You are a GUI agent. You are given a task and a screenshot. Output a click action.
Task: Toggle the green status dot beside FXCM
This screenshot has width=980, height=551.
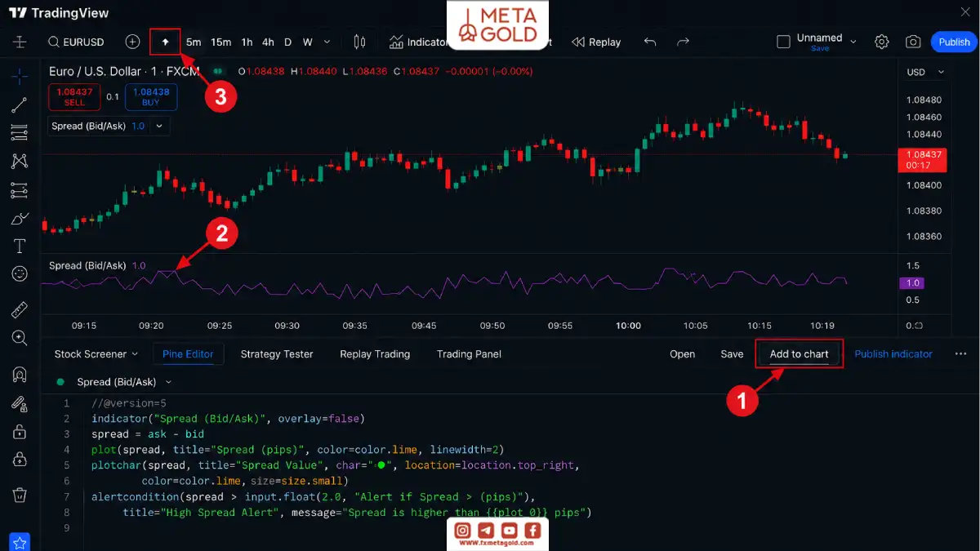pyautogui.click(x=217, y=72)
